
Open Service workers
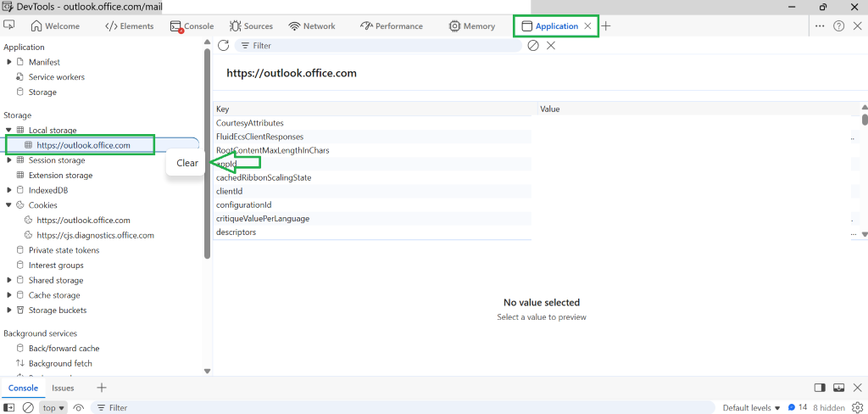point(57,77)
